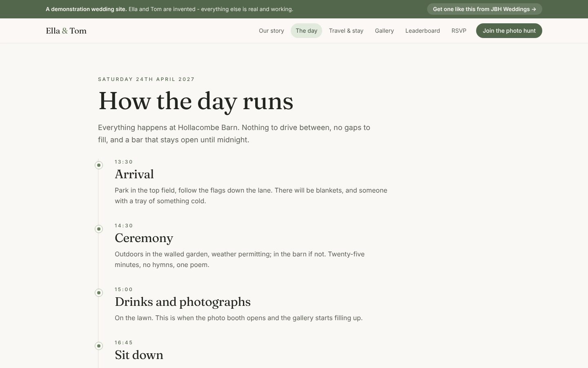Viewport: 588px width, 368px height.
Task: Click the Everything happens at Hollacombe Barn paragraph
Action: [x=234, y=134]
